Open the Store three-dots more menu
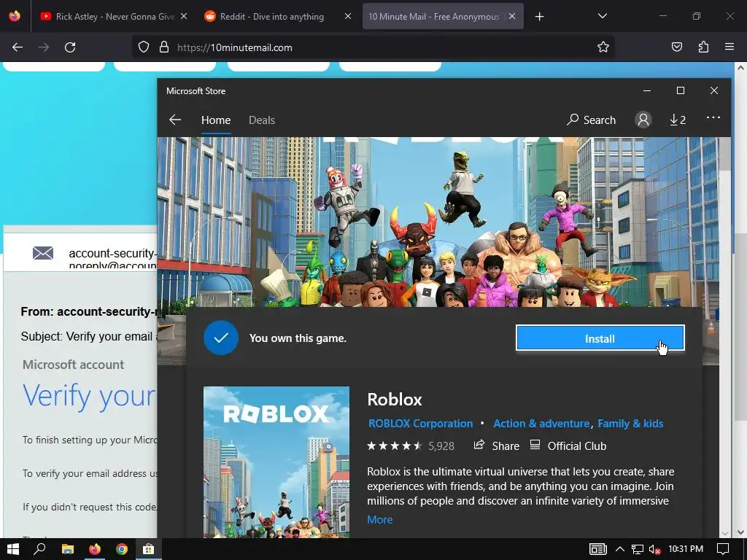747x560 pixels. click(x=713, y=117)
